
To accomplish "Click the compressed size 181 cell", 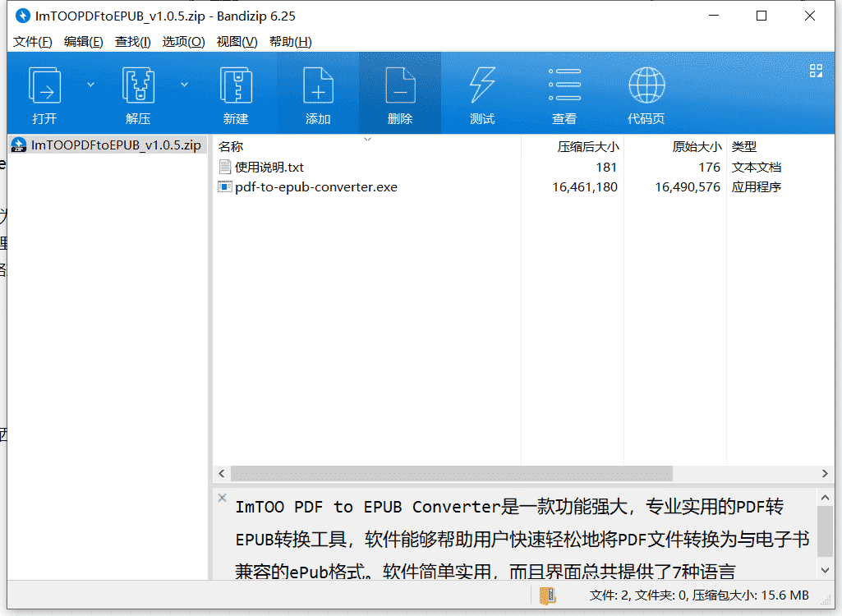I will [606, 168].
